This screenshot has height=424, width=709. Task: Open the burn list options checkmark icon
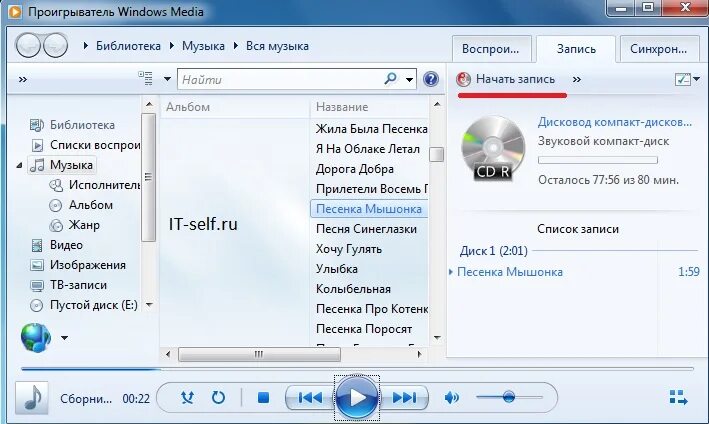click(x=682, y=79)
